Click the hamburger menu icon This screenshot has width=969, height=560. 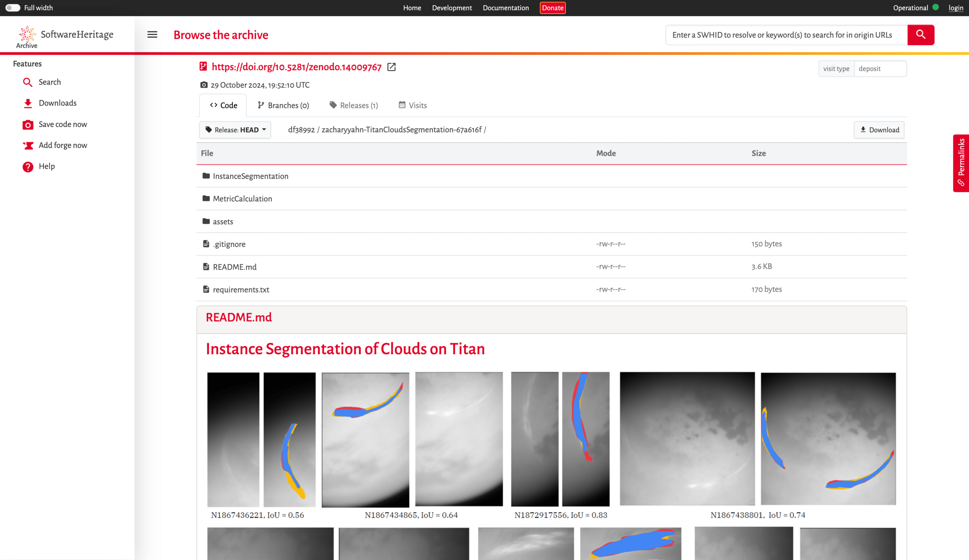tap(152, 35)
